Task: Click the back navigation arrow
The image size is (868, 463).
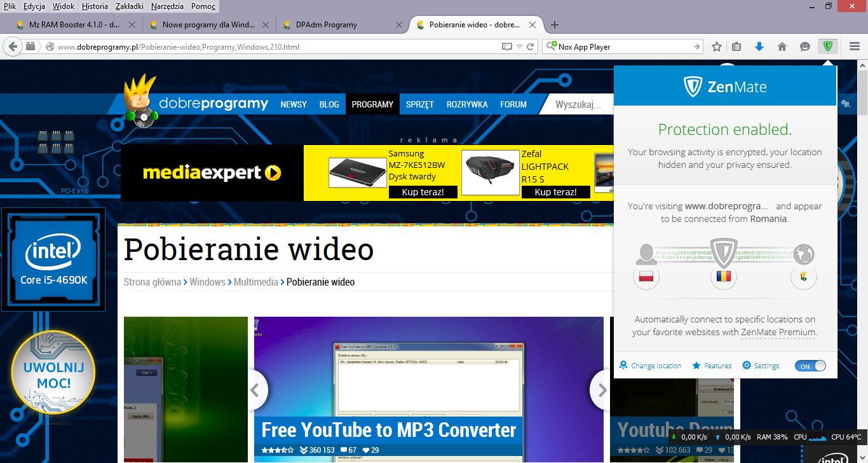Action: click(11, 46)
